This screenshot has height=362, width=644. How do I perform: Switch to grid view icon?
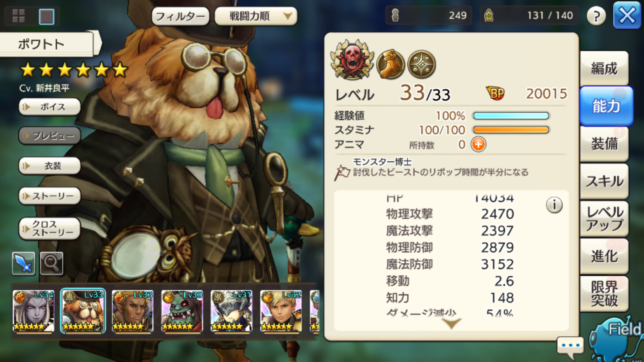click(18, 16)
